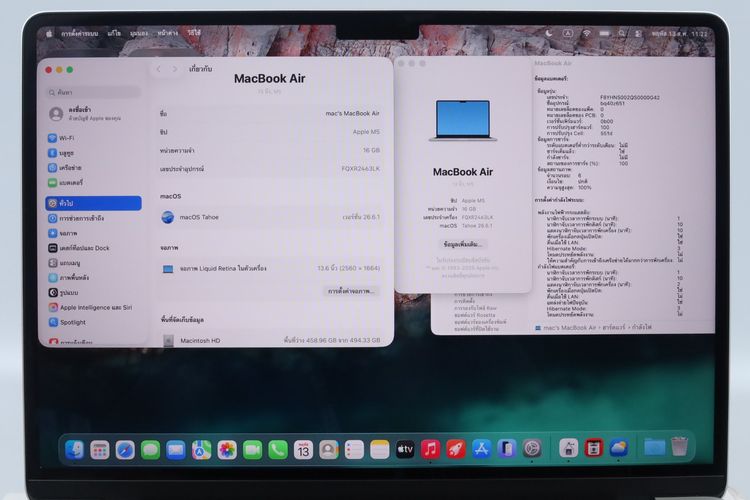The image size is (750, 500).
Task: Open the แก้ไข menu in menu bar
Action: coord(114,33)
